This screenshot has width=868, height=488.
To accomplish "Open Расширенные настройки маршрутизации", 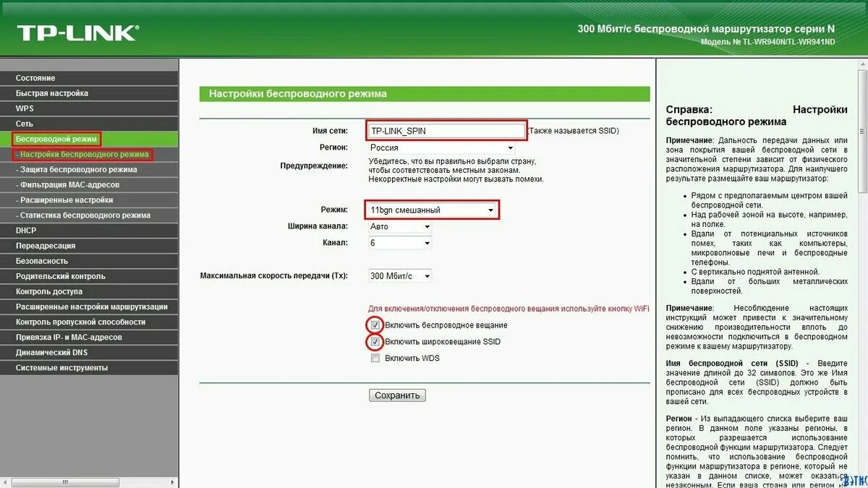I will coord(88,307).
